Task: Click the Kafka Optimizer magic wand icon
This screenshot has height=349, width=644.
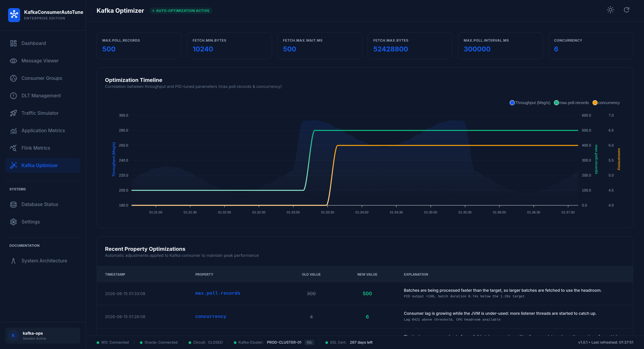Action: (13, 165)
